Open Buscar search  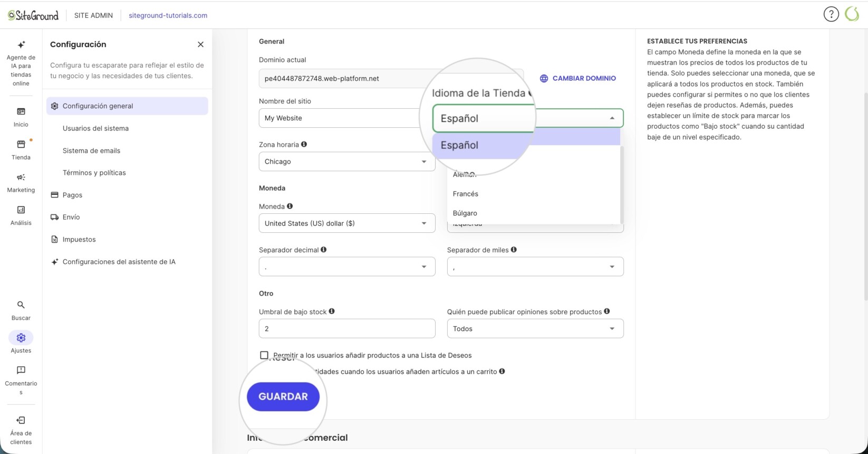point(21,310)
